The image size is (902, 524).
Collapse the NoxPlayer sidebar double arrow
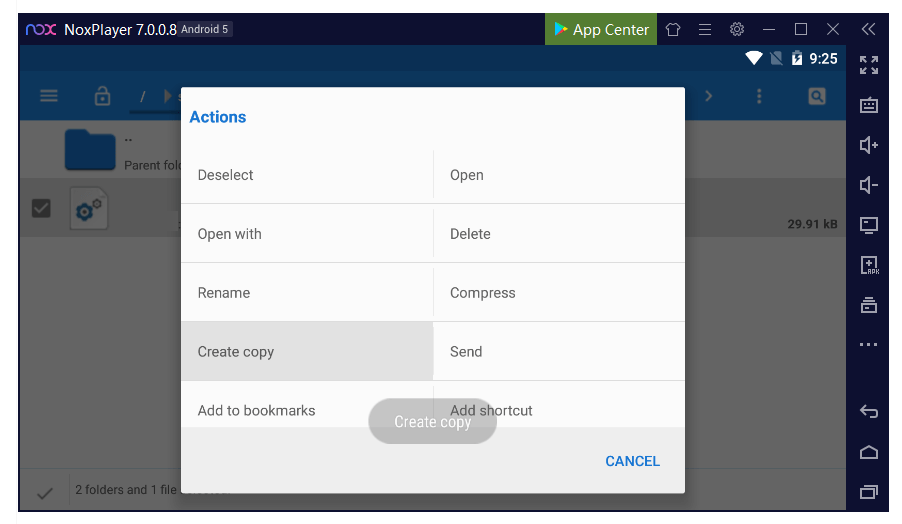(x=868, y=29)
